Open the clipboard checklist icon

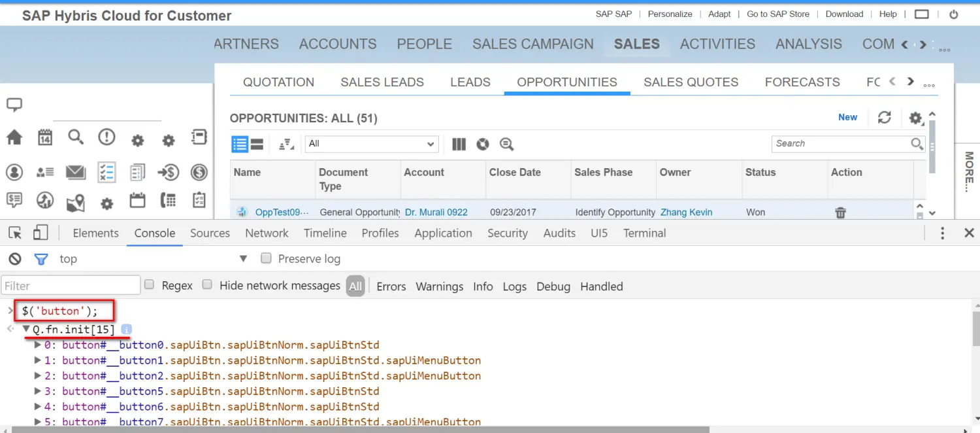pyautogui.click(x=199, y=200)
